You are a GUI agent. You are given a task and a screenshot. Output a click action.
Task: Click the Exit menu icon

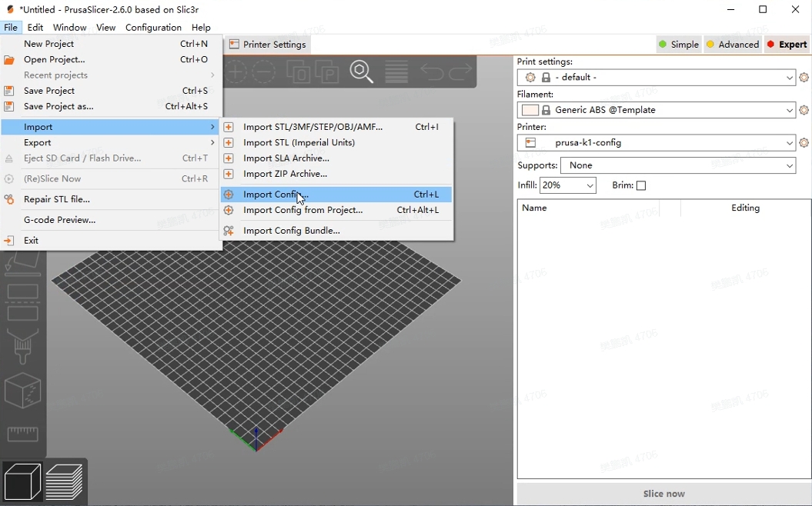tap(8, 241)
